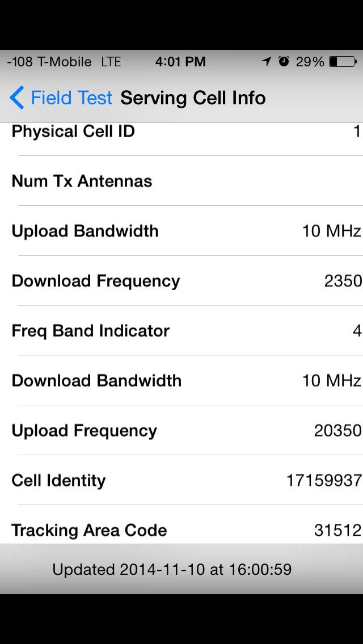This screenshot has width=363, height=644.
Task: Tap the 4:01 PM clock
Action: tap(180, 62)
